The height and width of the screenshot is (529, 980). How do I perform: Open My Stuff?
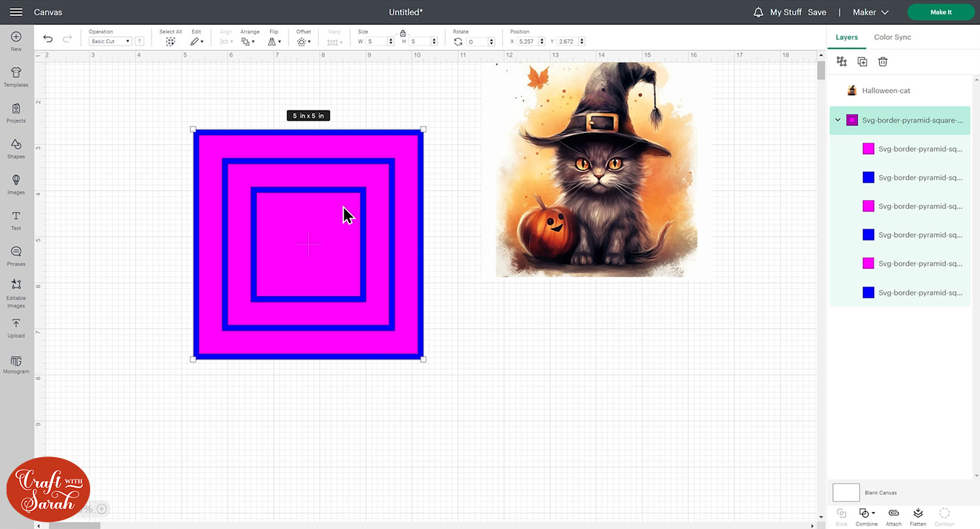coord(786,12)
